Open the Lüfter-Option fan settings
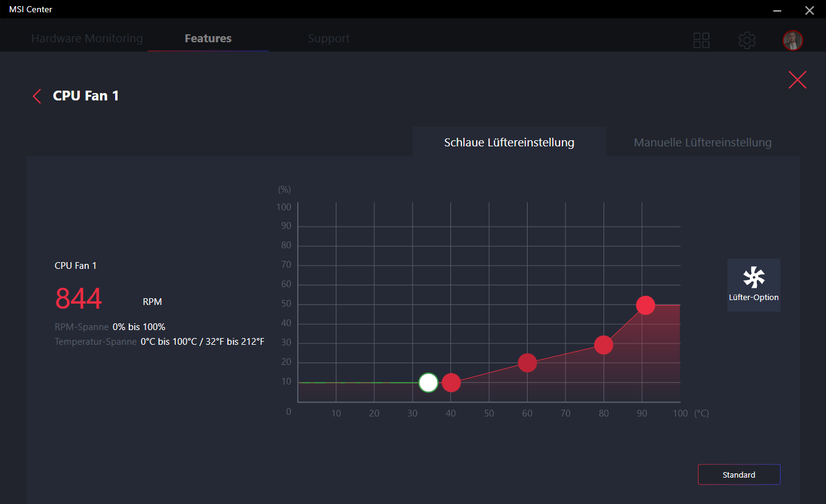 coord(754,285)
